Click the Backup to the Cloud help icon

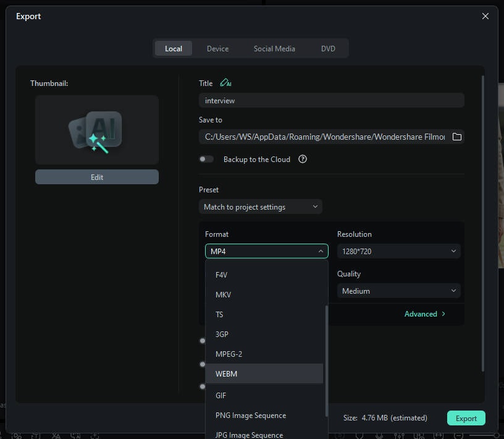click(303, 159)
